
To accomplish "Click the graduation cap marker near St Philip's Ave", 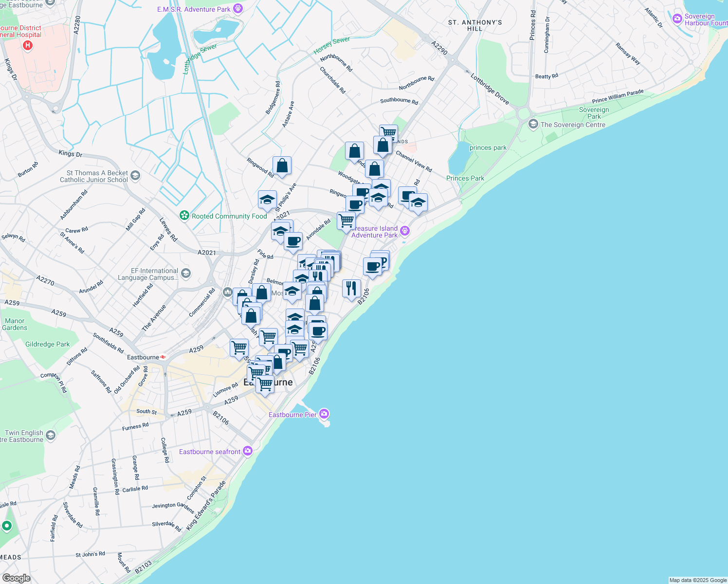I will coord(267,200).
